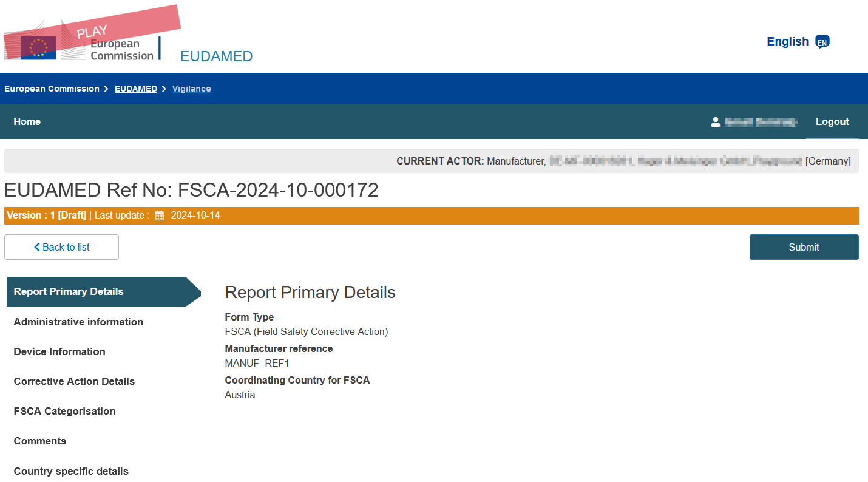Open the English language selector
This screenshot has width=868, height=482.
[x=787, y=42]
